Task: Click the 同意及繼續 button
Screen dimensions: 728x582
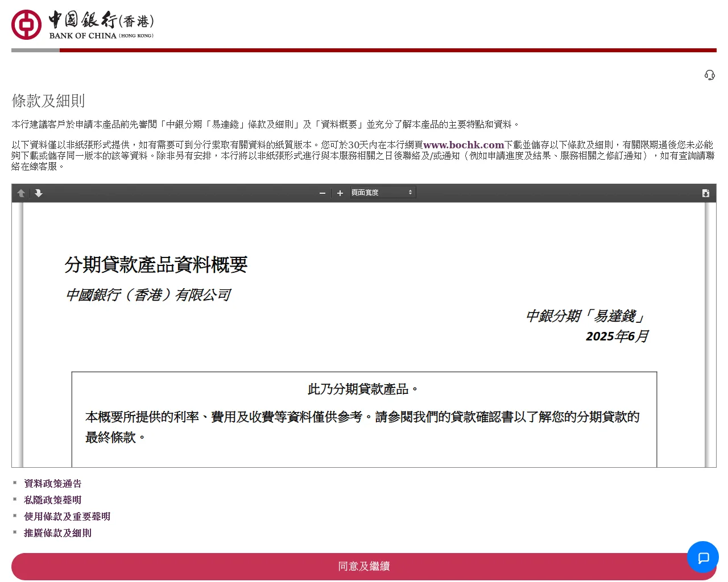Action: coord(364,567)
